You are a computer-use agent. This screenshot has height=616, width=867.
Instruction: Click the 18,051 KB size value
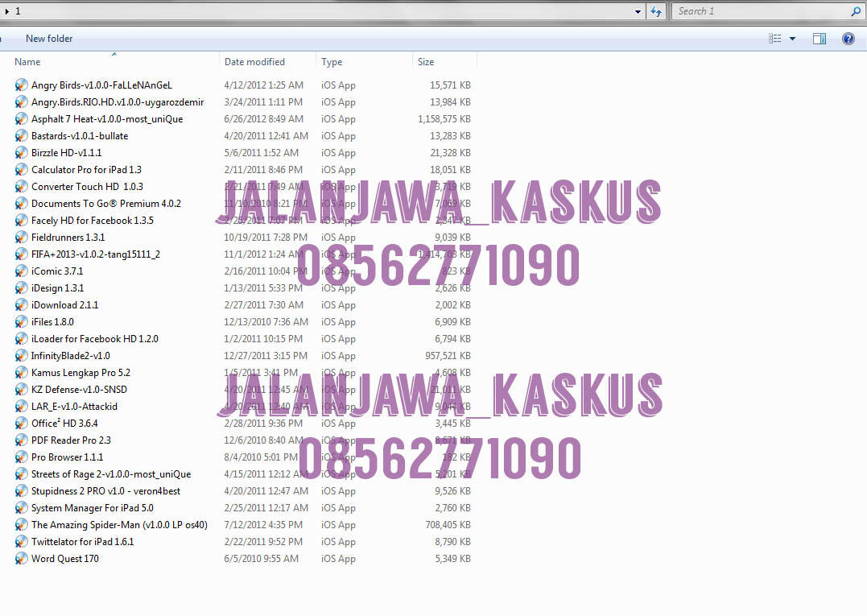point(450,170)
